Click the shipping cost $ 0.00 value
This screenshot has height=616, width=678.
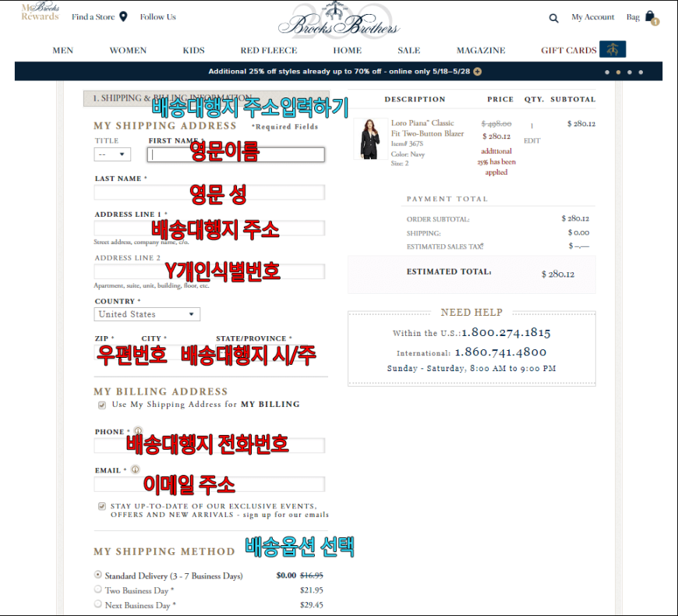click(578, 232)
